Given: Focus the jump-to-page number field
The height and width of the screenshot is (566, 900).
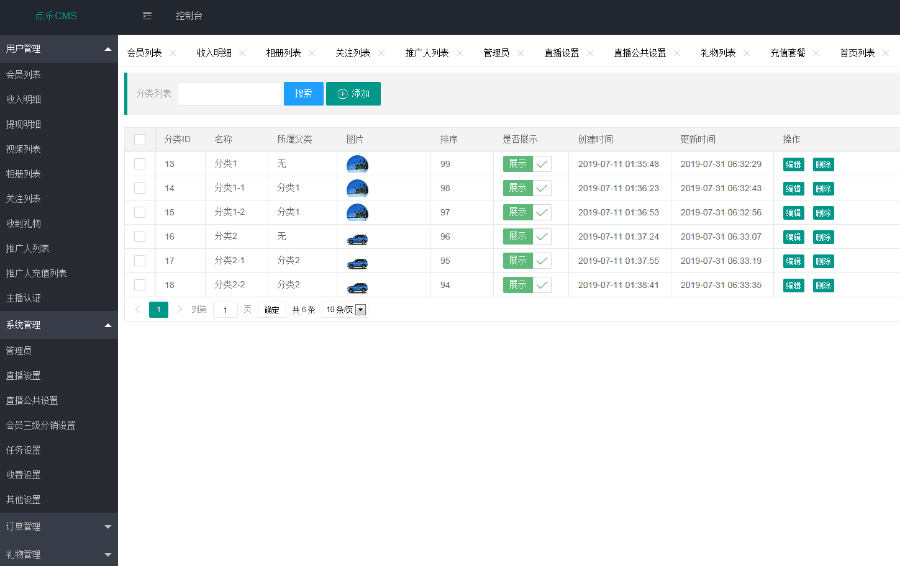Looking at the screenshot, I should (x=226, y=310).
